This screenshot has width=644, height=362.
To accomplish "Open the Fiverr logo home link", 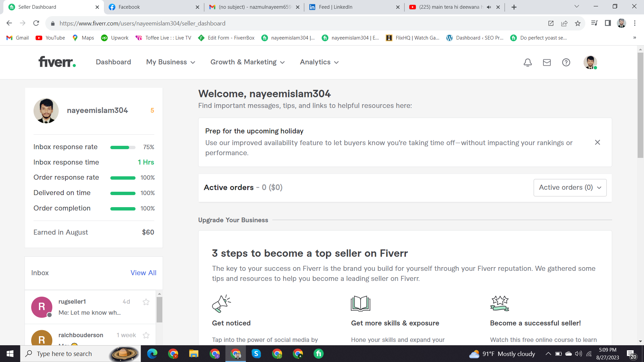I will pos(57,62).
